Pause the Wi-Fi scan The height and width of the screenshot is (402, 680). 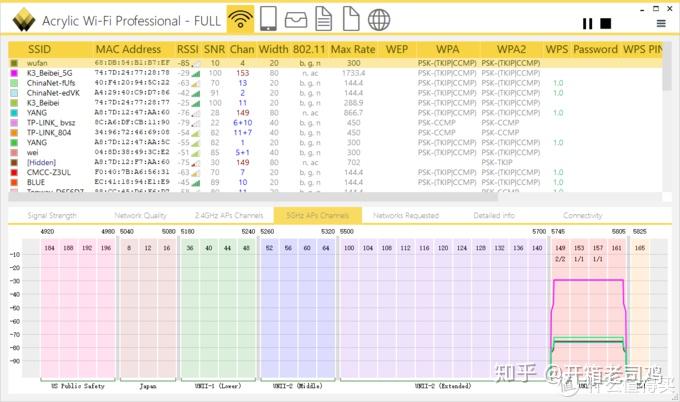pos(587,23)
